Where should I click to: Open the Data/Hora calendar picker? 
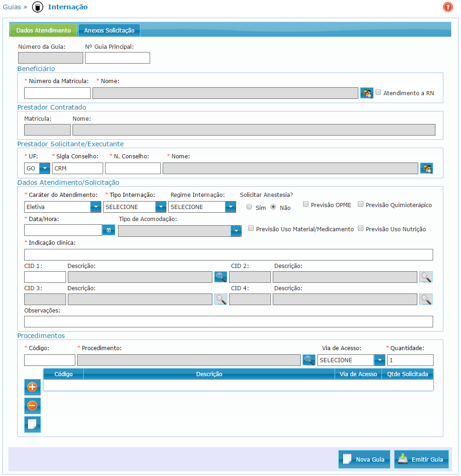[109, 230]
